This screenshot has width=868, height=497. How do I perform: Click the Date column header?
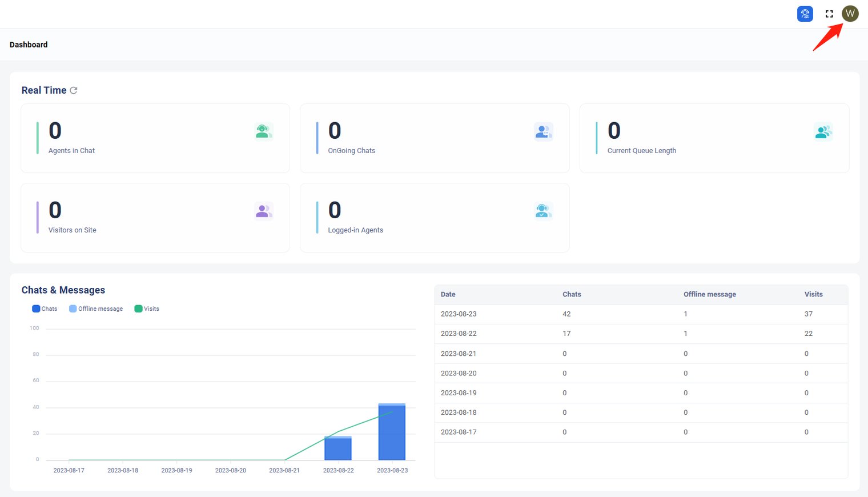coord(448,294)
